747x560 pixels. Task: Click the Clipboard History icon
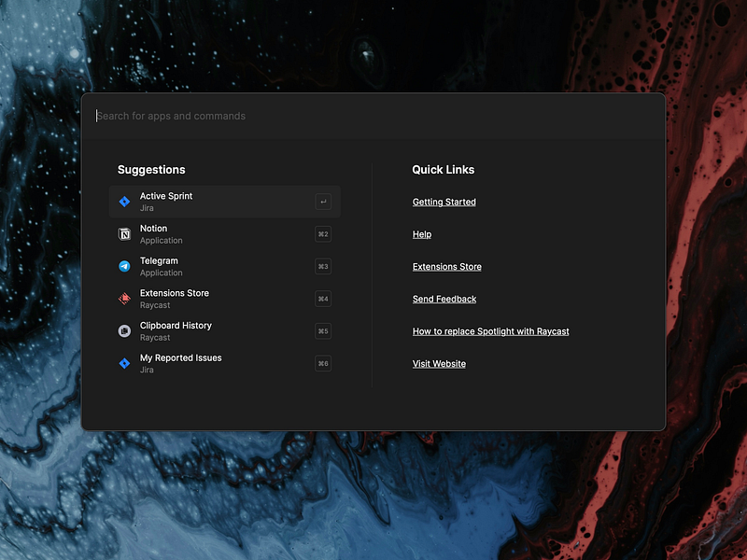click(x=124, y=331)
